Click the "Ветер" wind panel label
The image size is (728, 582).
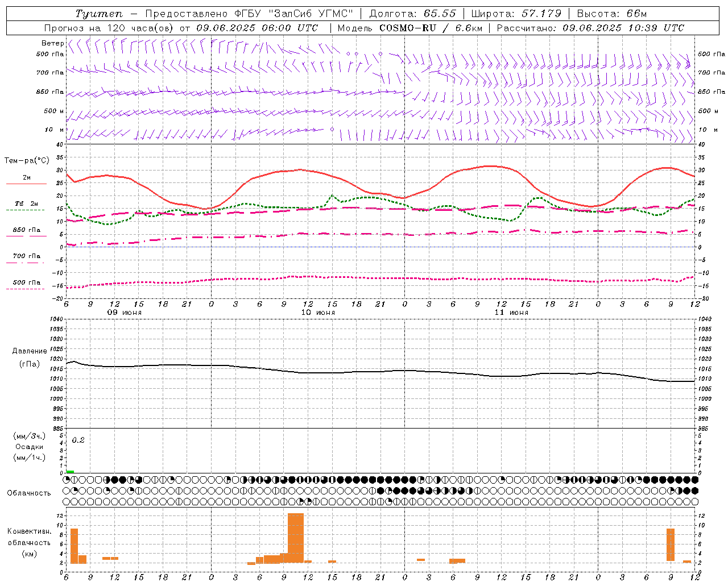[52, 43]
